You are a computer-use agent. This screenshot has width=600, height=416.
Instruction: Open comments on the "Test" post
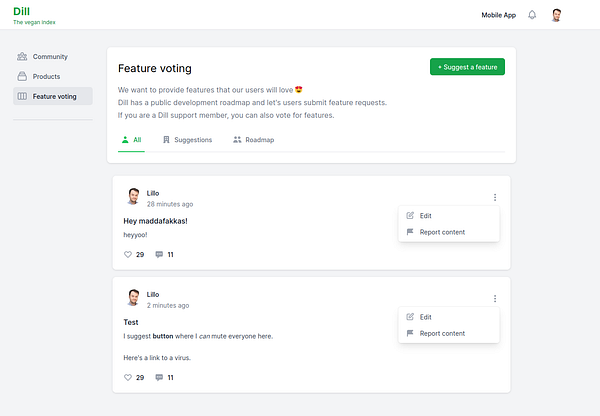159,377
